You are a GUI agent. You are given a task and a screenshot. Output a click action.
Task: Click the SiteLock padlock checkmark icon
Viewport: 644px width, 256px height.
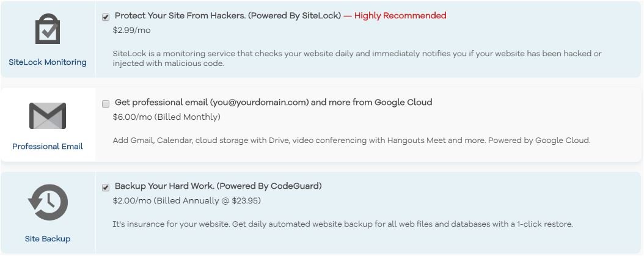click(x=48, y=29)
